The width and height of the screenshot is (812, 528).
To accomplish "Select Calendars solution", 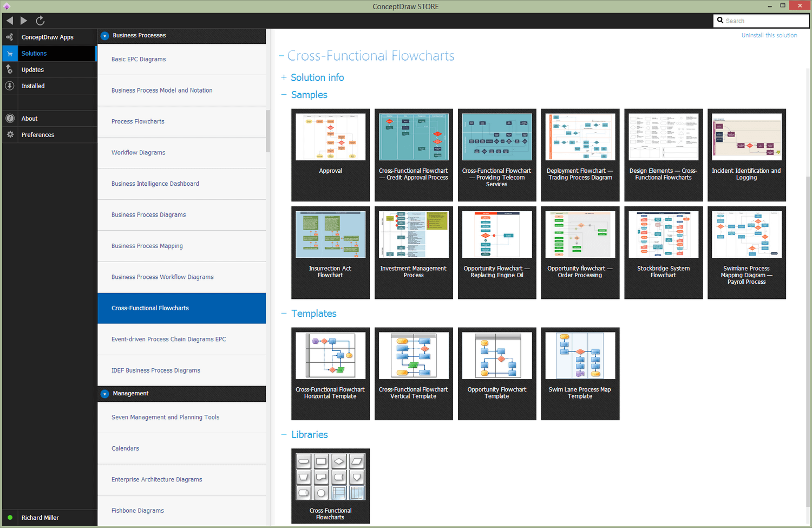I will (x=182, y=448).
